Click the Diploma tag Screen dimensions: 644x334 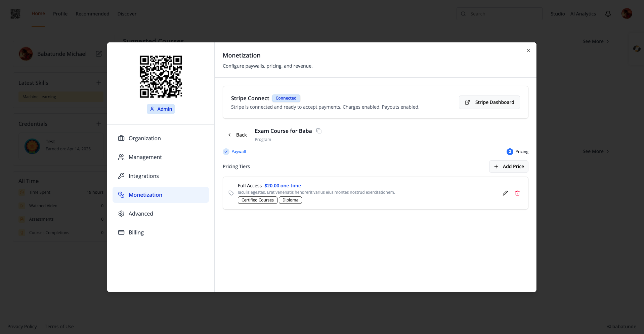click(x=290, y=200)
